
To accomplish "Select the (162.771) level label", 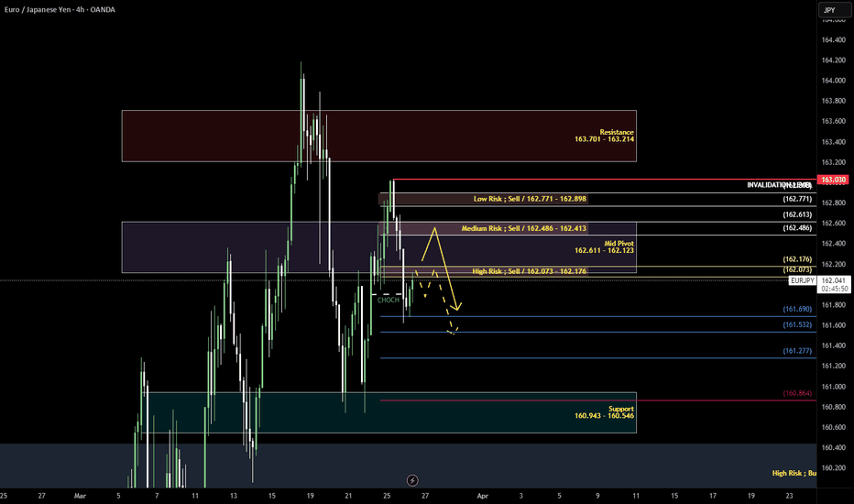I will point(797,199).
